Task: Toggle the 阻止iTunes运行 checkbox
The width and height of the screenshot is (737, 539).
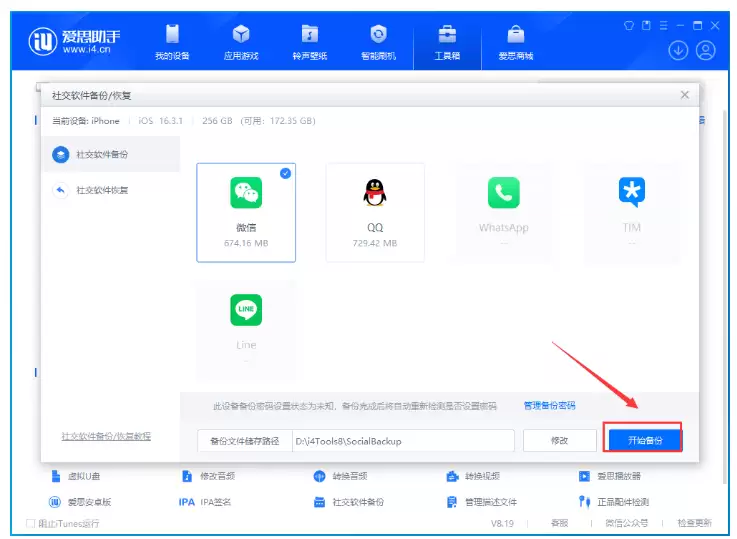Action: point(31,523)
